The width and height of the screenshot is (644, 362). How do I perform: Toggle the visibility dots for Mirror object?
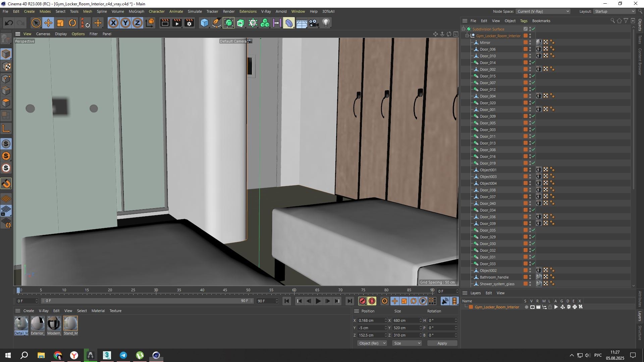530,43
